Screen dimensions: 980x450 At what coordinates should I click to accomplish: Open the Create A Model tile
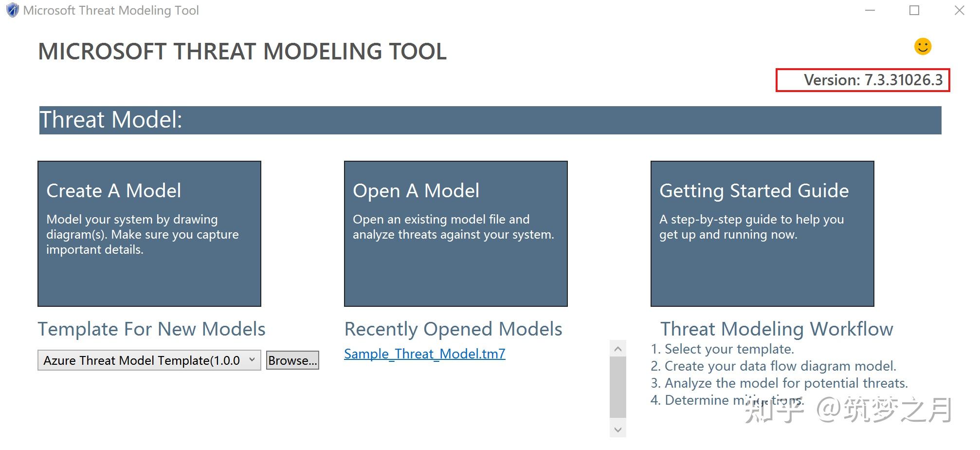click(149, 233)
